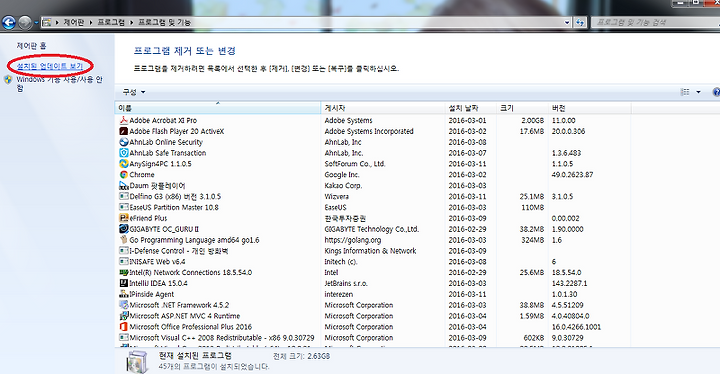Expand the view options dropdown arrow
Viewport: 720px width, 374px height.
698,92
